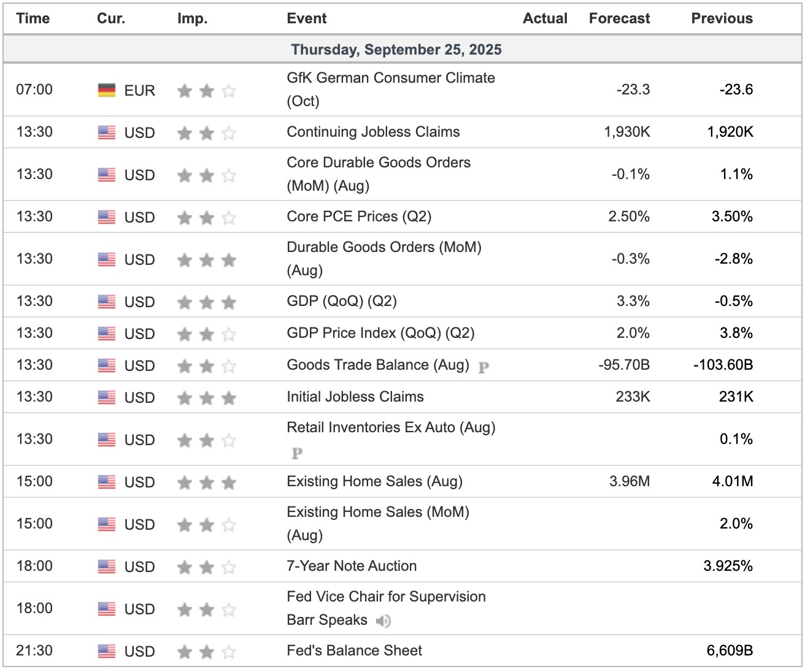Click the German flag icon

tap(107, 90)
